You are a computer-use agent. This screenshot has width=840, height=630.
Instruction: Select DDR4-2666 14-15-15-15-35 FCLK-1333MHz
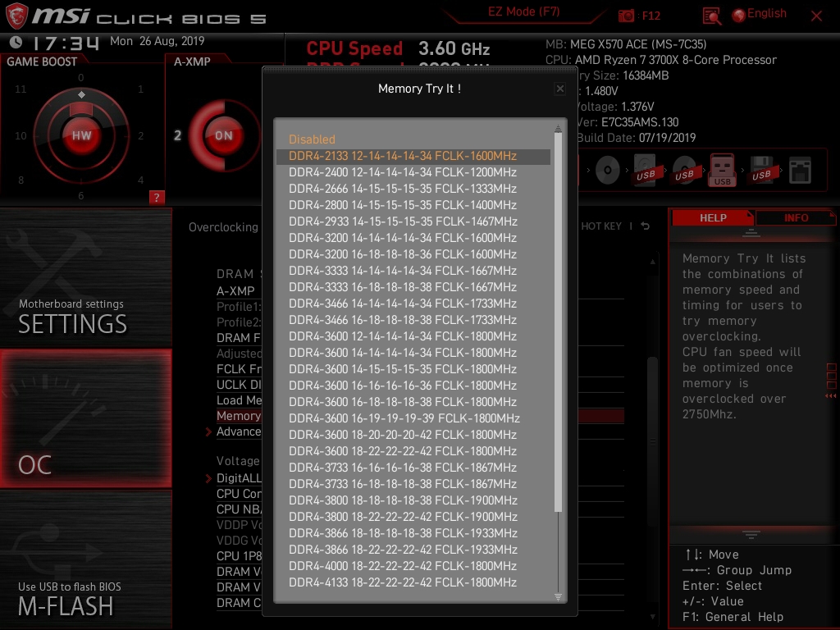[413, 189]
